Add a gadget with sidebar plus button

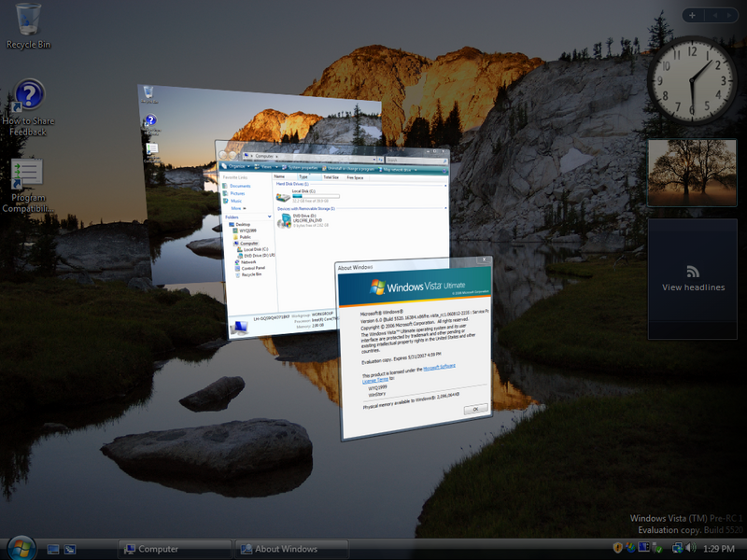pos(692,15)
